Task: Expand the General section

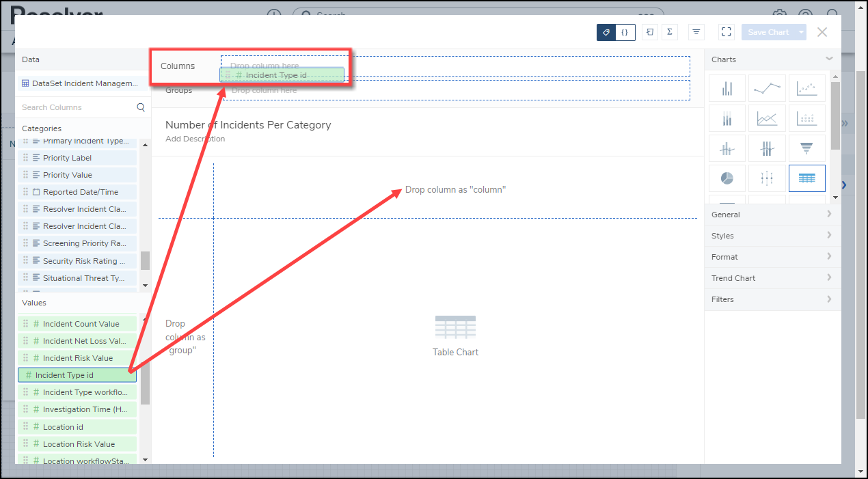Action: pos(773,215)
